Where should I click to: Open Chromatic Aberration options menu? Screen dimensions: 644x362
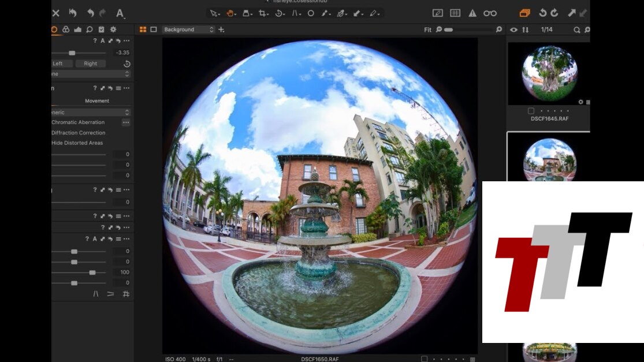point(126,122)
